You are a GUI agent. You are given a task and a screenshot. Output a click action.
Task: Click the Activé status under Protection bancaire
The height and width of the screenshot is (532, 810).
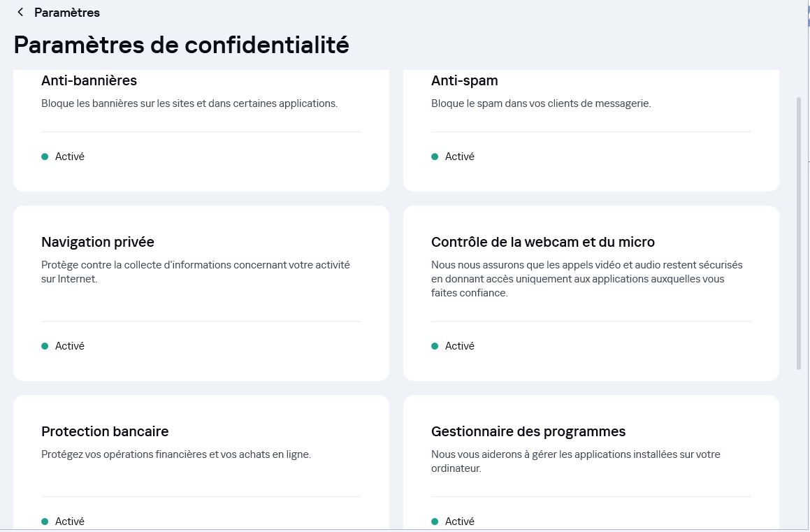click(x=70, y=522)
